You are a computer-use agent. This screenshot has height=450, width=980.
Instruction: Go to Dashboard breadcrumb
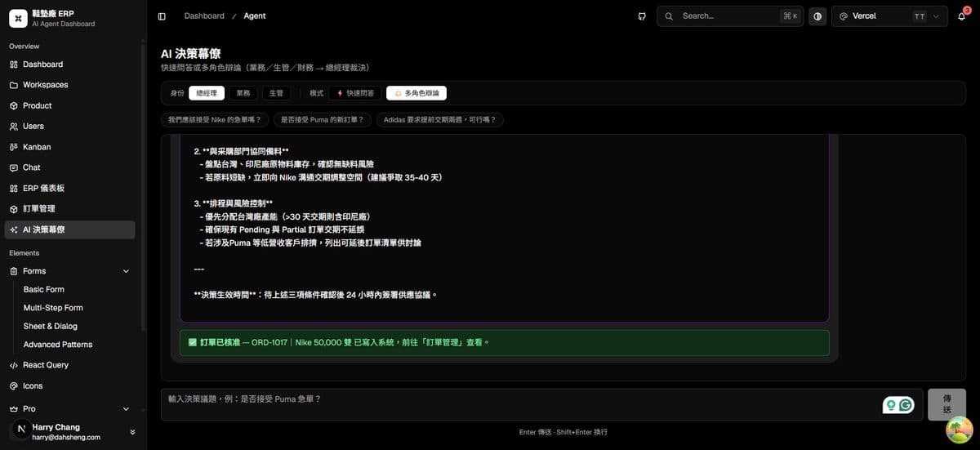[204, 16]
